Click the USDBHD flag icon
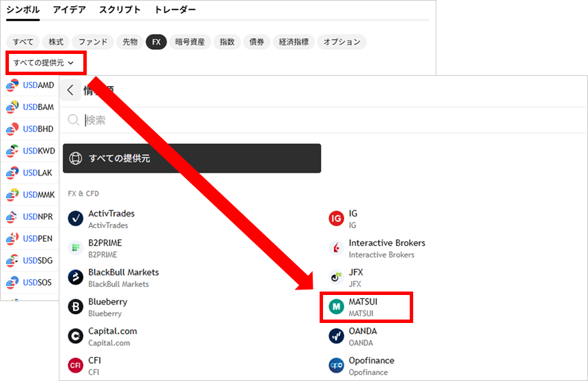 (x=12, y=129)
